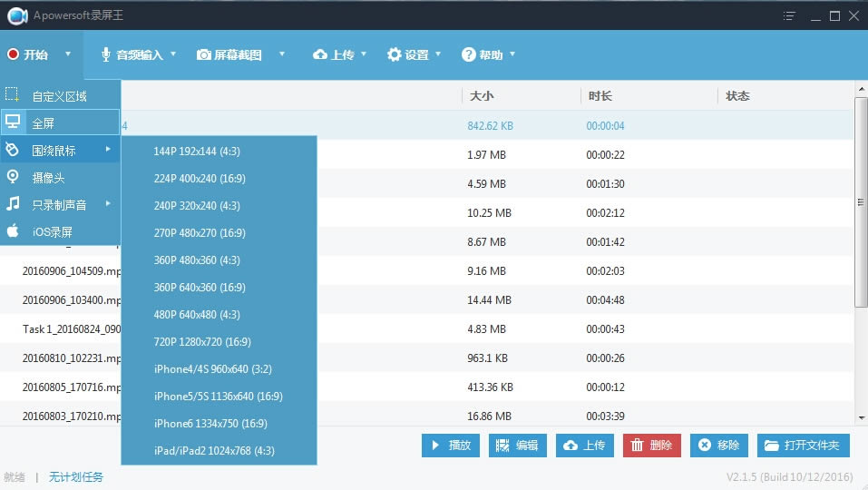868x490 pixels.
Task: Select the 全屏 recording mode
Action: 61,122
